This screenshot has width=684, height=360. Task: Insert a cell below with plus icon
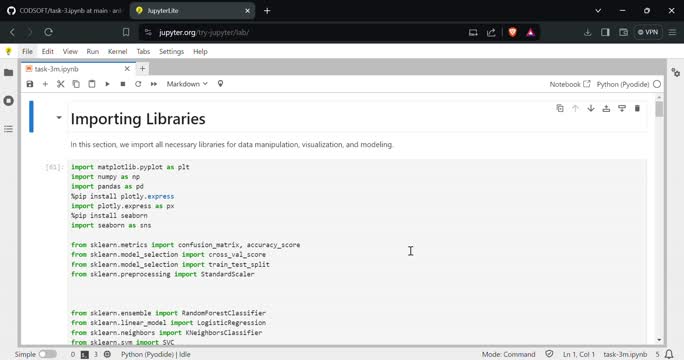(x=45, y=84)
